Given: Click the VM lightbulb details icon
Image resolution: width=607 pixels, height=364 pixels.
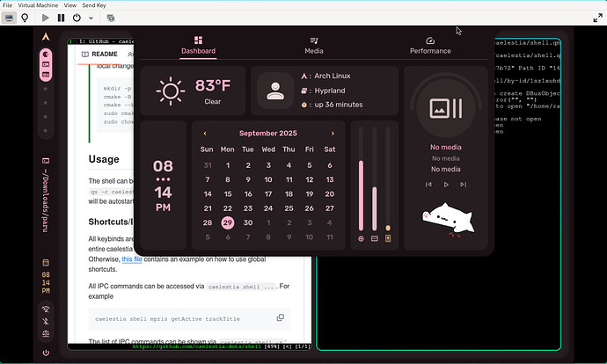Looking at the screenshot, I should click(25, 17).
